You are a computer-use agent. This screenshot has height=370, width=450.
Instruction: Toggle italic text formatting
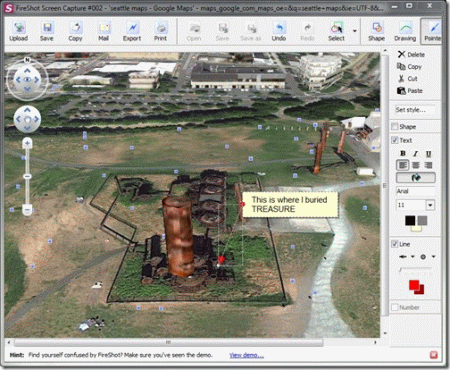click(x=415, y=153)
